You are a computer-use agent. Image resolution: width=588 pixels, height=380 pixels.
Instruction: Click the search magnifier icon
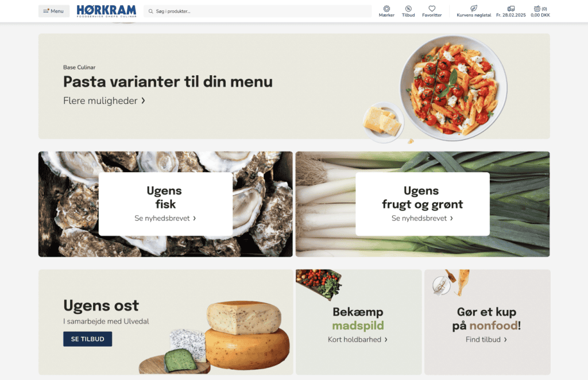(151, 11)
